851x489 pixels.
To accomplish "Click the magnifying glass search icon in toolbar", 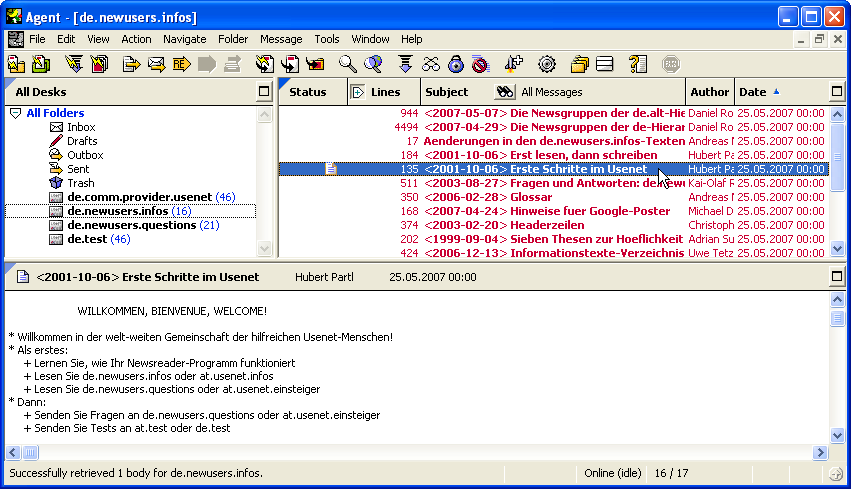I will [347, 64].
